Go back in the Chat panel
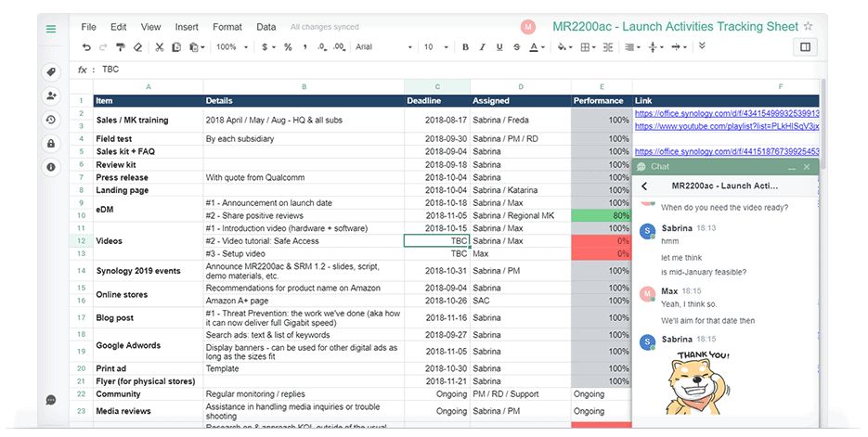The image size is (868, 437). click(644, 186)
